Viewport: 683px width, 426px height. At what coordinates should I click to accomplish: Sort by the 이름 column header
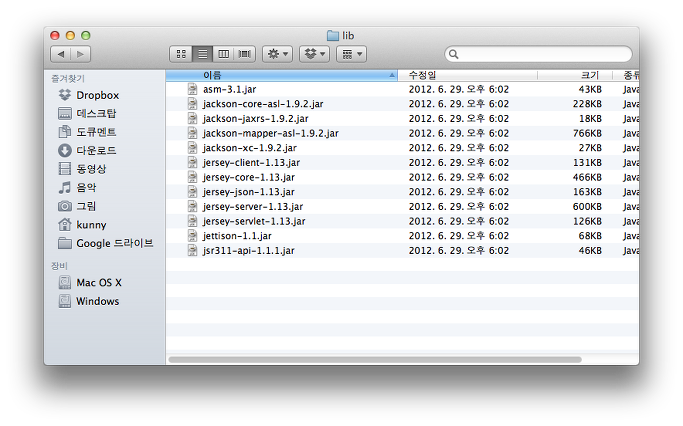[281, 75]
